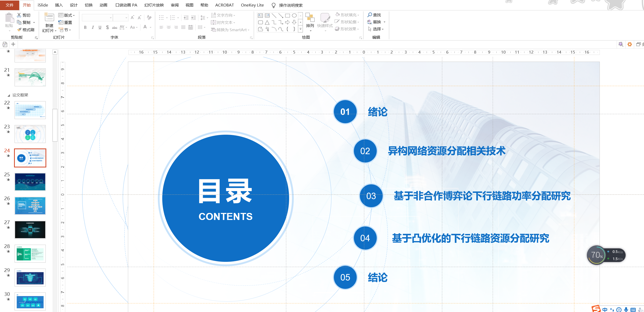
Task: Click the increase indent icon
Action: pyautogui.click(x=193, y=18)
